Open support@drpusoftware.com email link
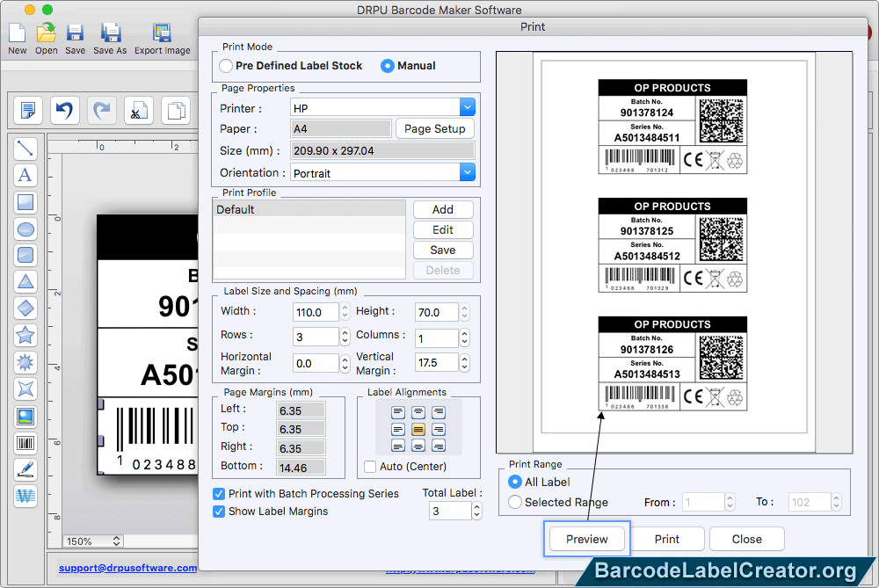 pos(127,568)
